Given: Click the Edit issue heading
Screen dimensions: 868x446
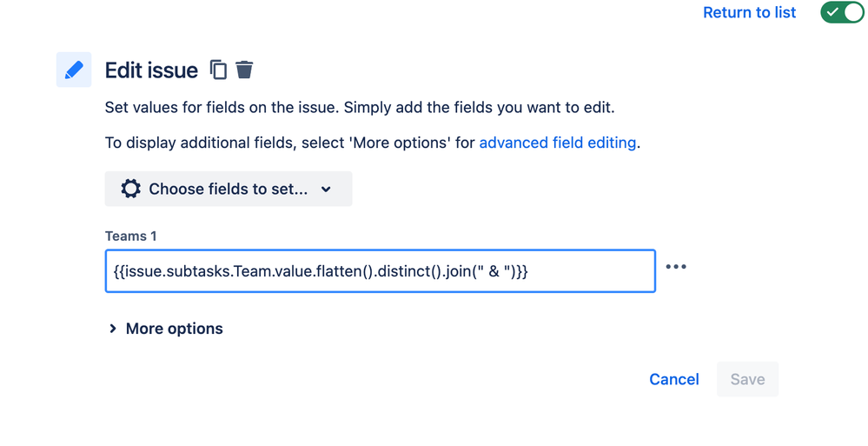Looking at the screenshot, I should [152, 70].
